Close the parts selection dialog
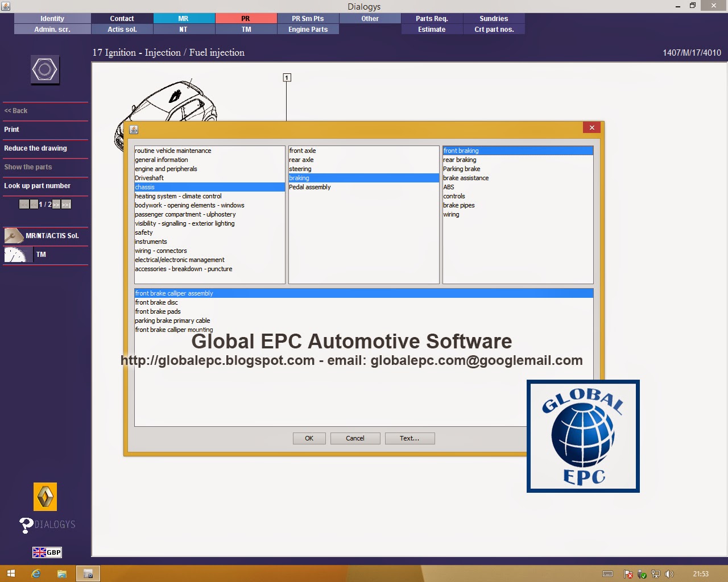The image size is (728, 582). pos(591,128)
